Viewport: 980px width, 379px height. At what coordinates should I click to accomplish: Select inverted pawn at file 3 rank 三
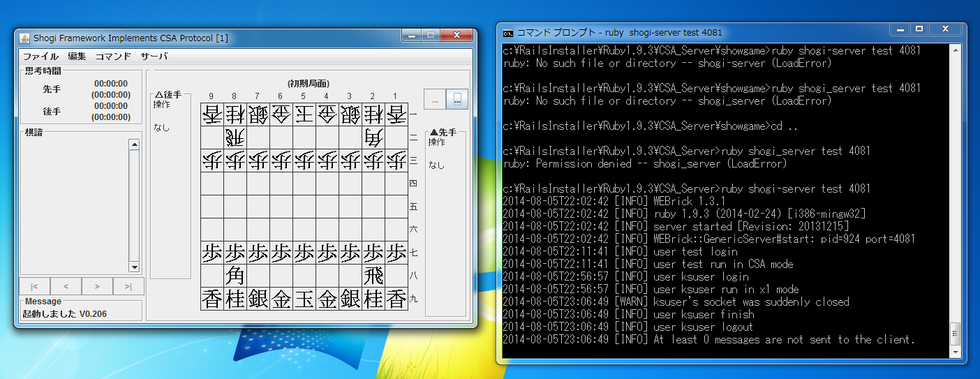pos(350,160)
